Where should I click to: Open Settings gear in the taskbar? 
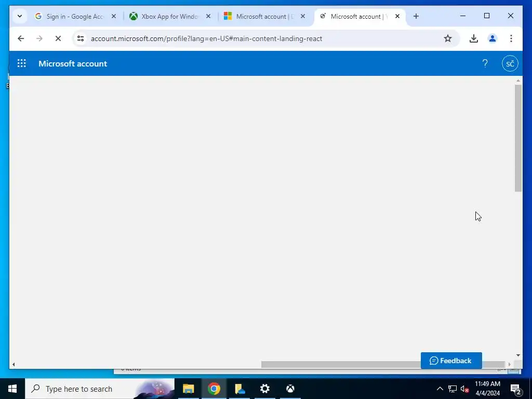tap(264, 389)
